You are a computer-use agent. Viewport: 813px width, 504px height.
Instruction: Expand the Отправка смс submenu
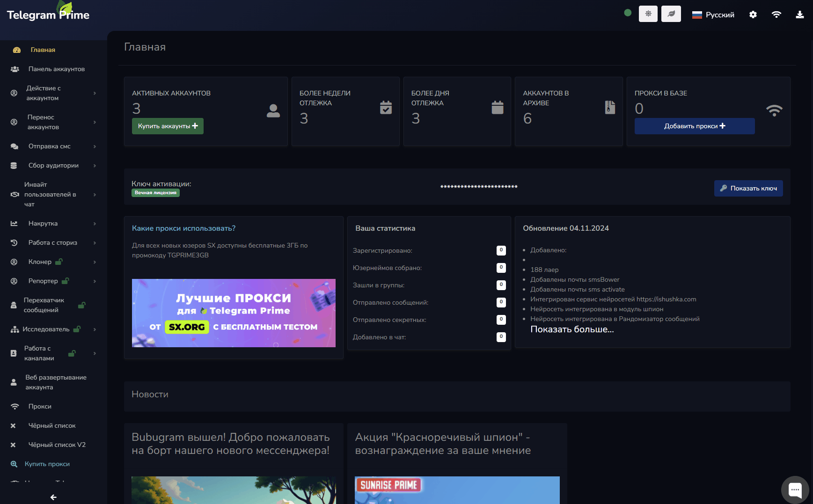[50, 146]
